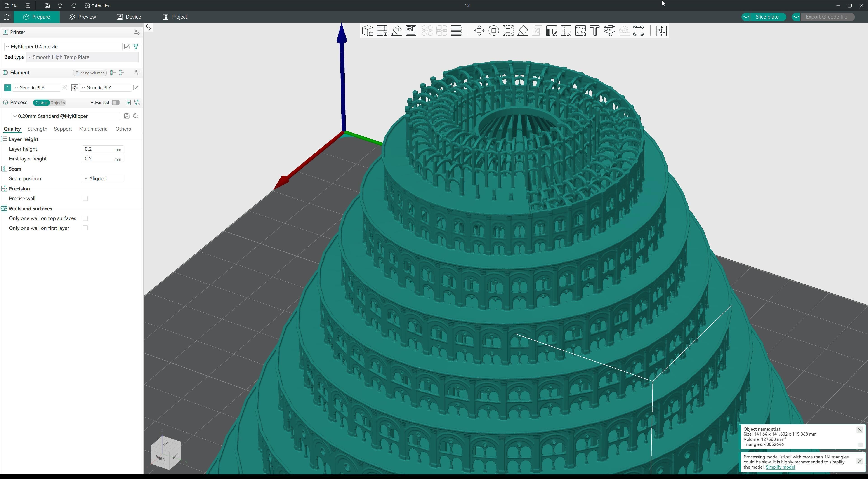This screenshot has width=868, height=479.
Task: Switch to the Project tab
Action: pos(175,17)
